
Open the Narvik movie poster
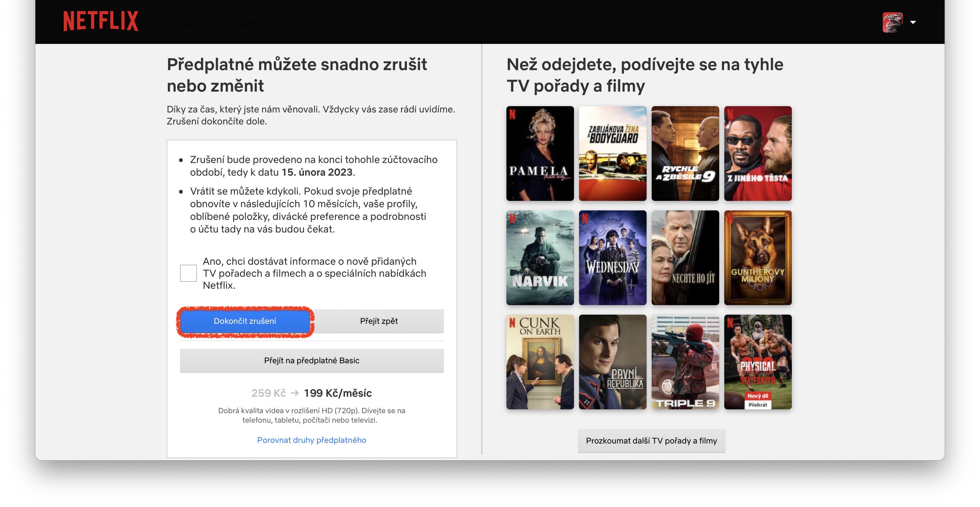click(x=540, y=258)
